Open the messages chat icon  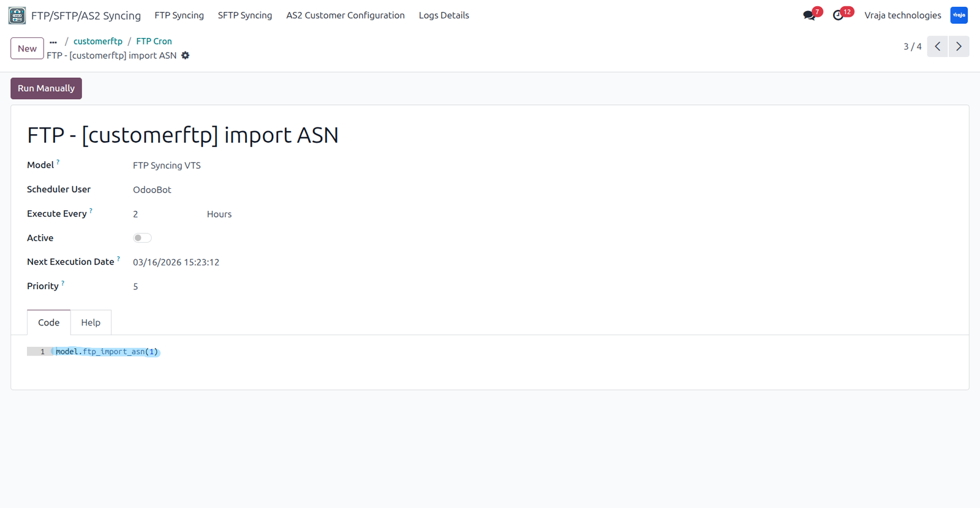point(809,15)
